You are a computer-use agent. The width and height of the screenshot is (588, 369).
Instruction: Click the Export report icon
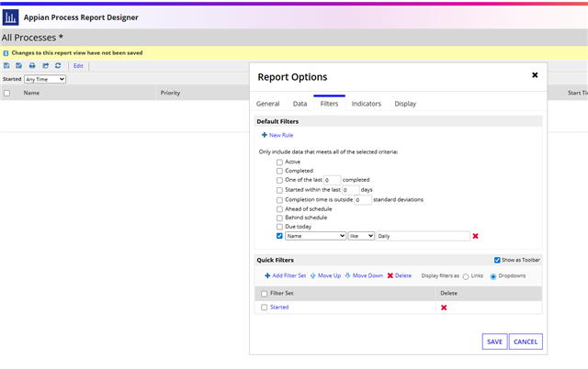click(x=45, y=66)
